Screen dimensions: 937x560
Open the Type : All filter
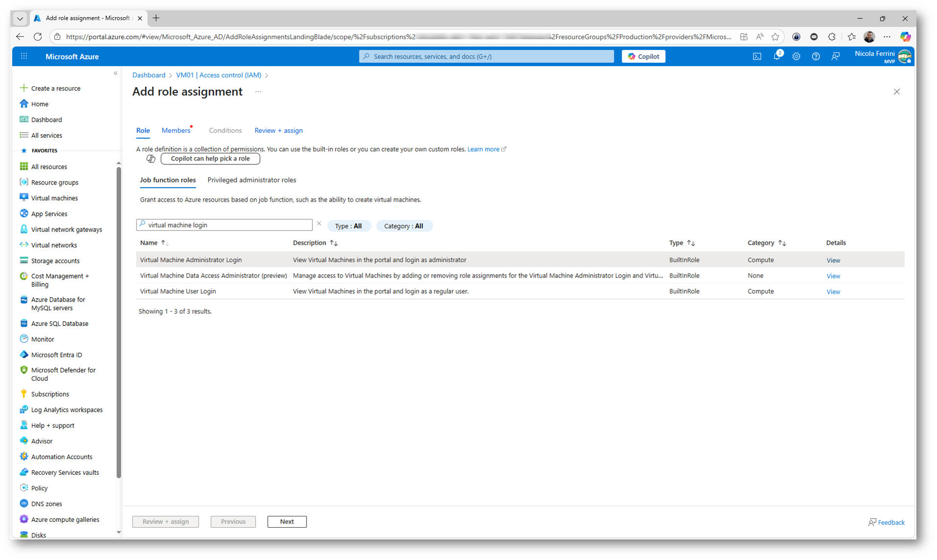point(348,226)
